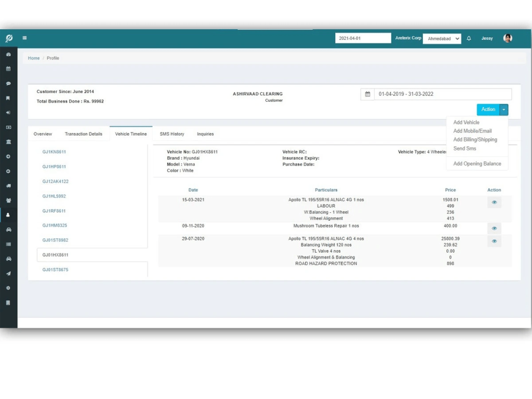Open Jessy's profile avatar

coord(508,38)
